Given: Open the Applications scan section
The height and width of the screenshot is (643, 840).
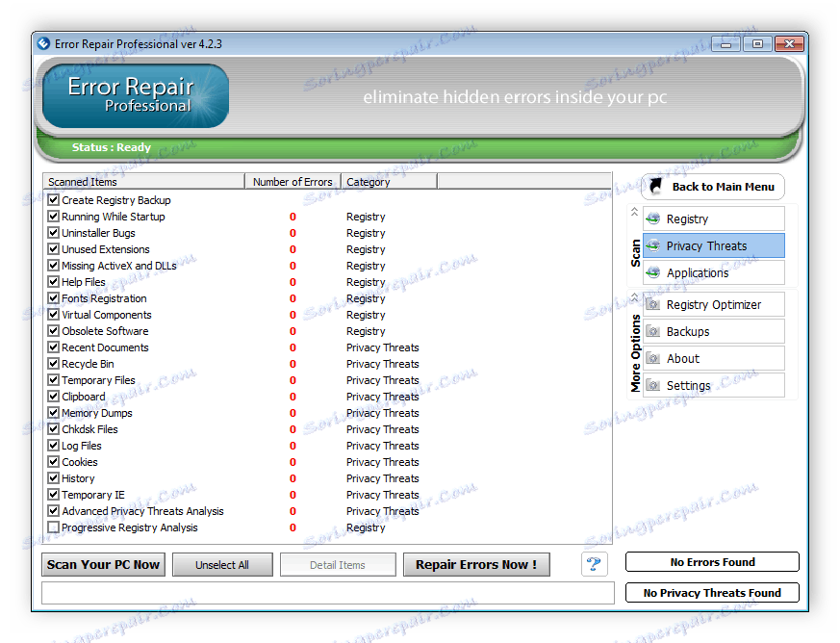Looking at the screenshot, I should pos(714,272).
